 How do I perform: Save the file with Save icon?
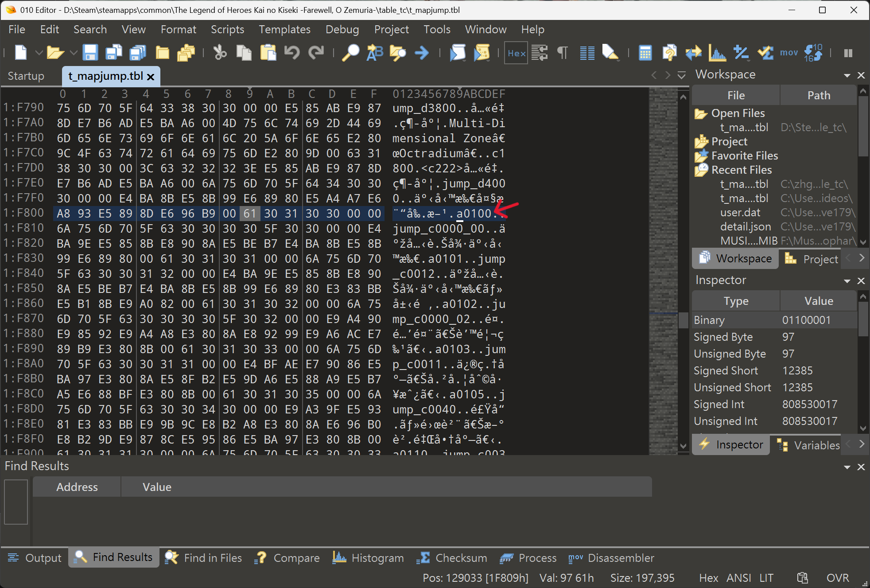point(90,53)
